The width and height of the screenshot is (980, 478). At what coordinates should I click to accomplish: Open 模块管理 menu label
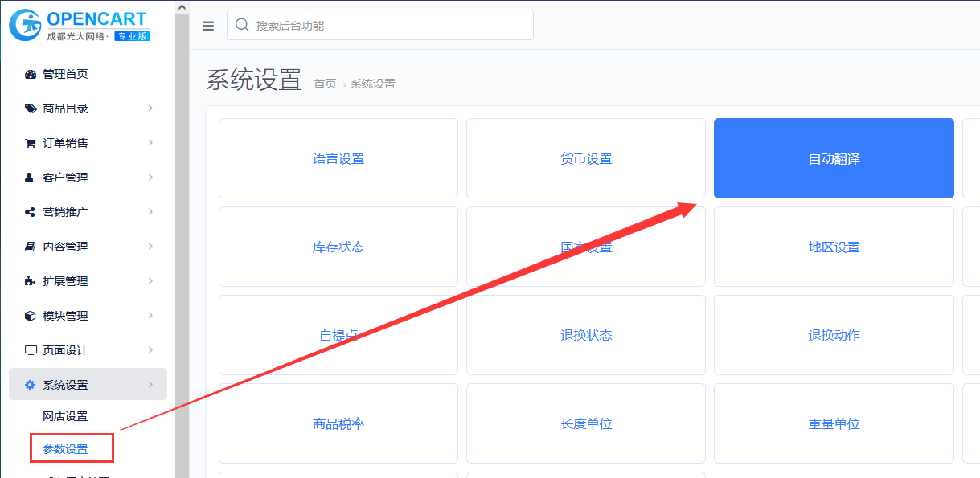click(x=65, y=316)
